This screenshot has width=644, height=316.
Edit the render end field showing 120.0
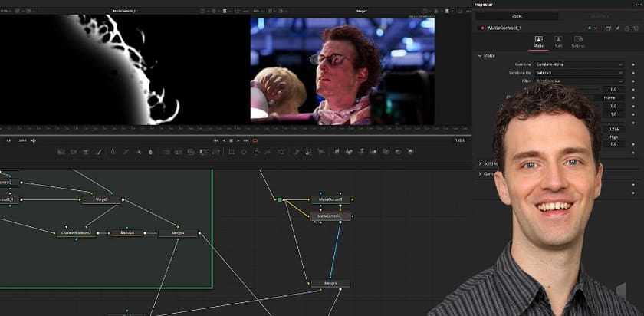461,140
